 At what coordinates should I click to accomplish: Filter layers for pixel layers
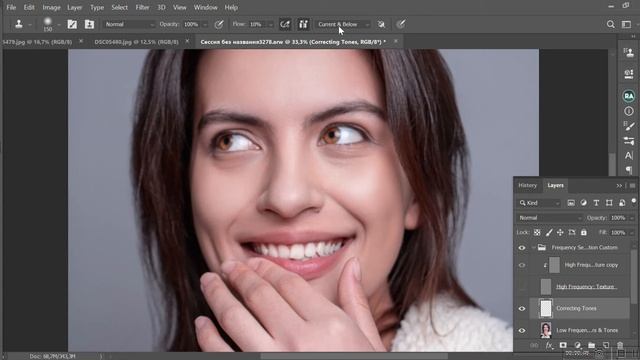pos(571,203)
